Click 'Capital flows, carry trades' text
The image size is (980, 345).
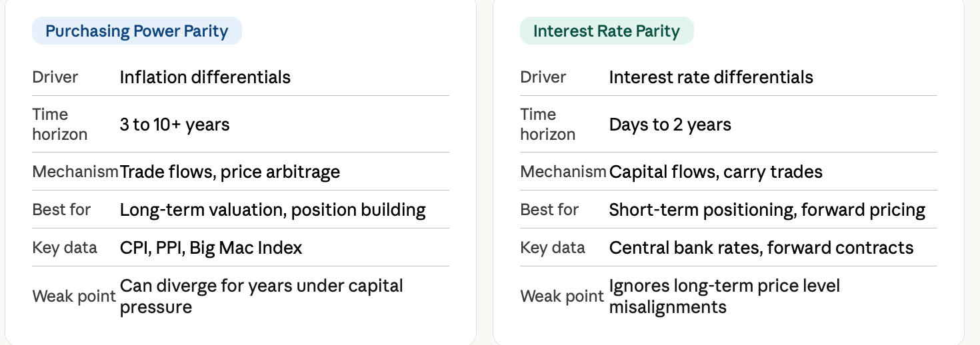point(716,172)
